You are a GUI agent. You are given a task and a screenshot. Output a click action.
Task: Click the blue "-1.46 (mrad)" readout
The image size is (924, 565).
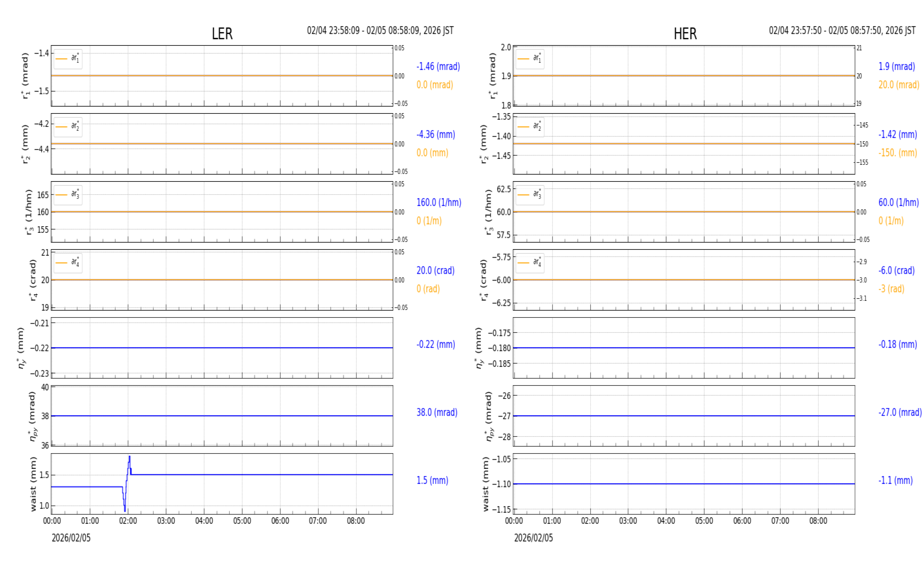coord(438,67)
